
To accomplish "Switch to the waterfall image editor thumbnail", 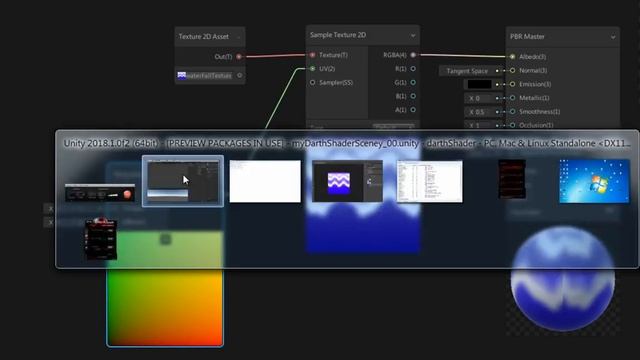I will (347, 181).
